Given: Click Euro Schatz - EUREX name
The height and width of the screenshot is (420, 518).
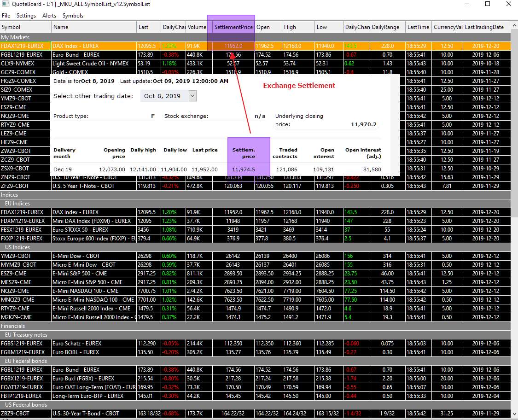Looking at the screenshot, I should [77, 344].
